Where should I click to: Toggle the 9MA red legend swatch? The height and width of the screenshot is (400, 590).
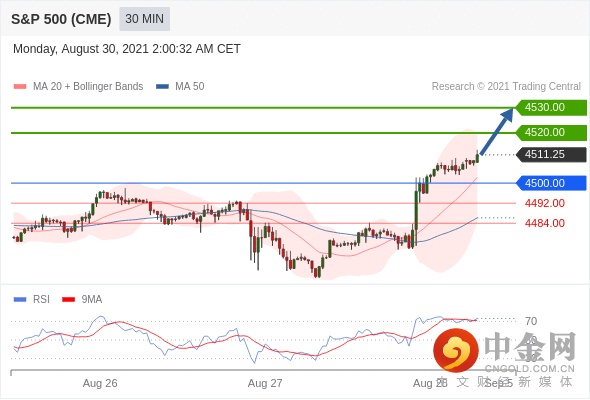[x=68, y=300]
